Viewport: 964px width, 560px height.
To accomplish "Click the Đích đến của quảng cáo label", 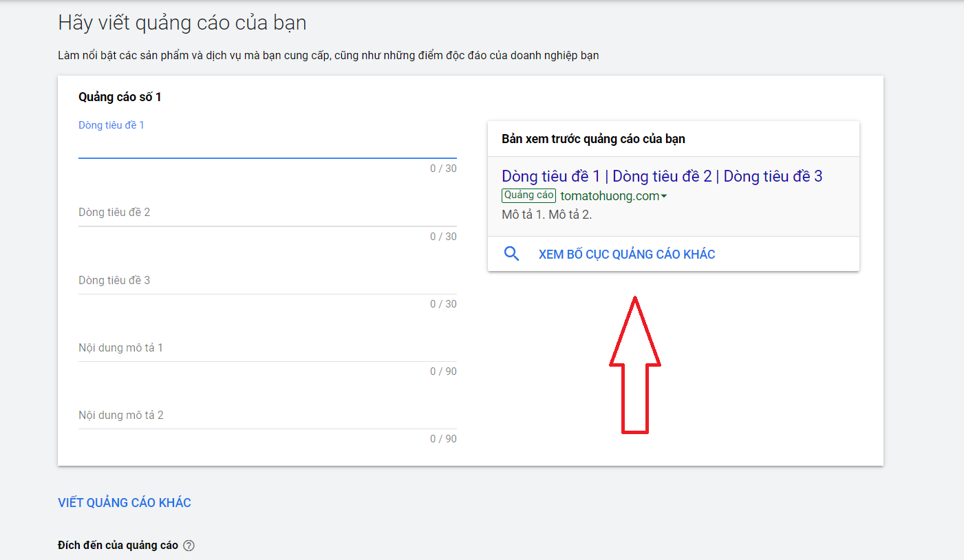I will 118,546.
